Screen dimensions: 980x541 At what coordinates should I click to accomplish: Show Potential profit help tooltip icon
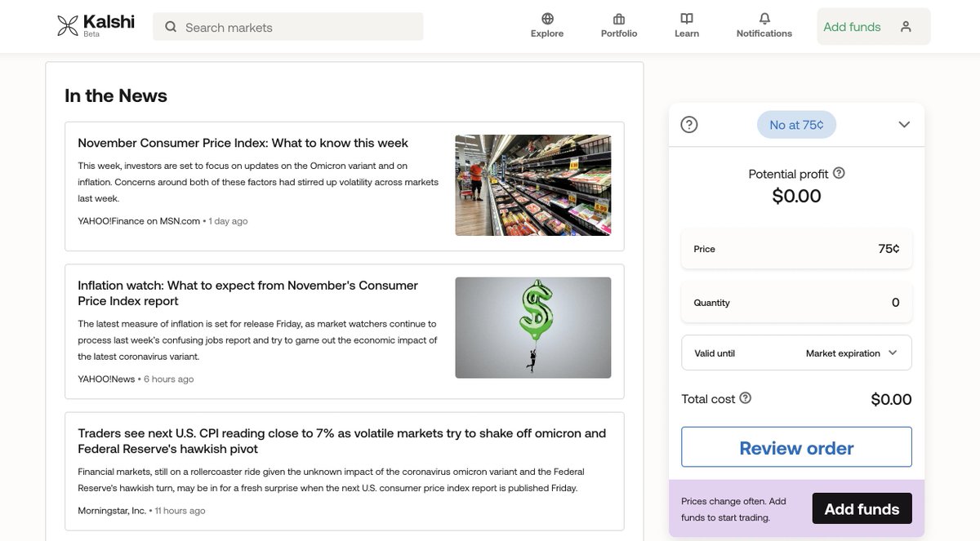[x=839, y=173]
